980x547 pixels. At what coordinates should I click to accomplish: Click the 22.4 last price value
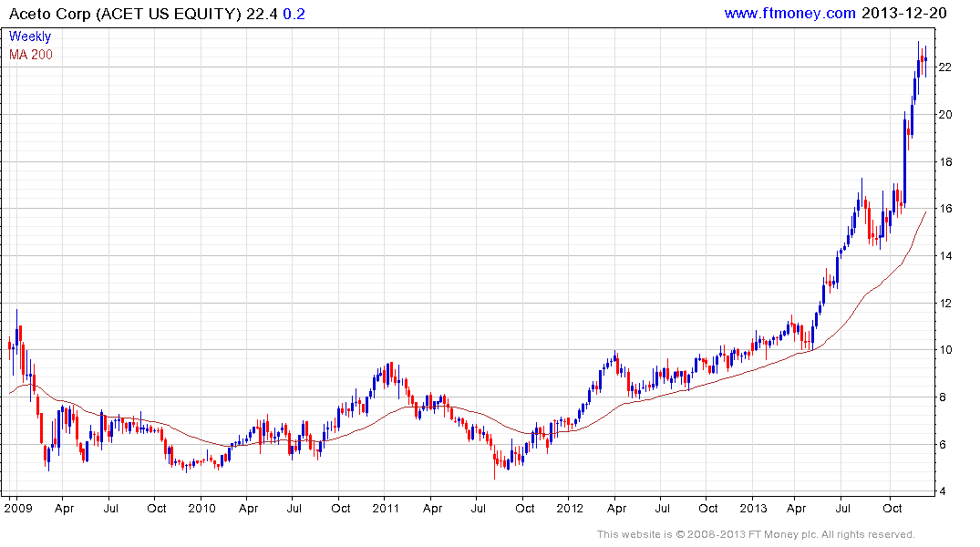click(262, 14)
